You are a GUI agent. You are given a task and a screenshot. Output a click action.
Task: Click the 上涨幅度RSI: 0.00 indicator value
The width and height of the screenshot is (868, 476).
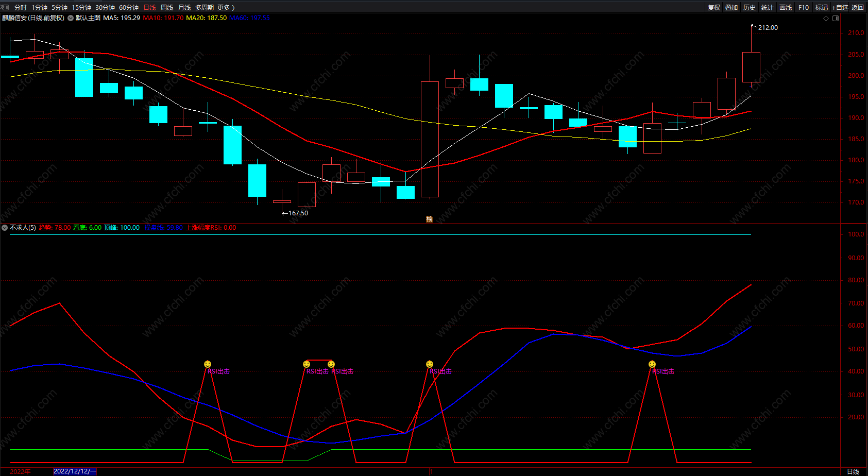tap(211, 228)
